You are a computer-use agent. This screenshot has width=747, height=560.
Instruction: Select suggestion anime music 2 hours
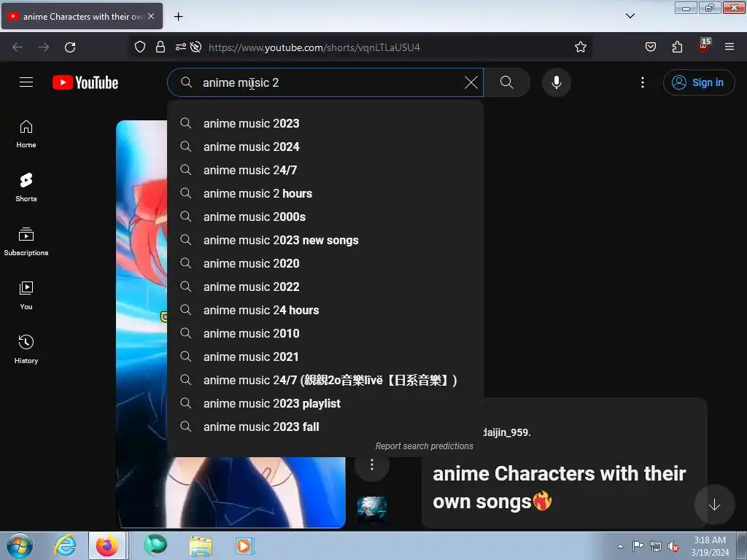pos(325,193)
